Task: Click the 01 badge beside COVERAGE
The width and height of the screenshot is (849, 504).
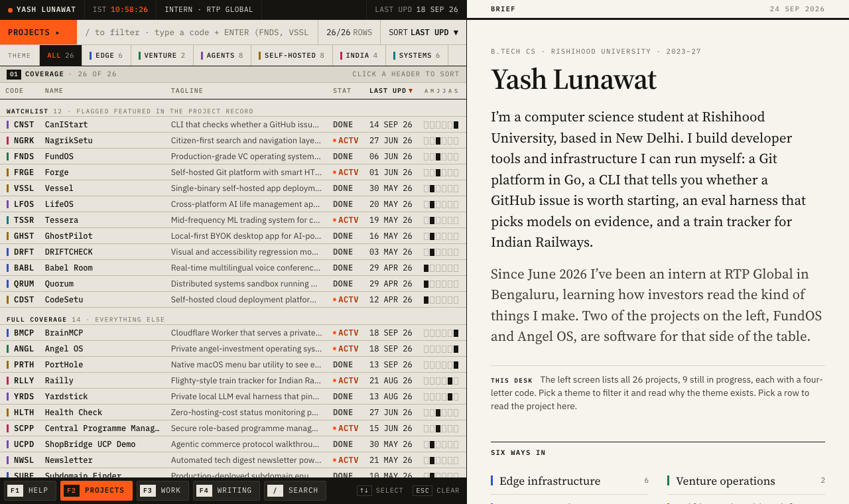Action: tap(14, 74)
